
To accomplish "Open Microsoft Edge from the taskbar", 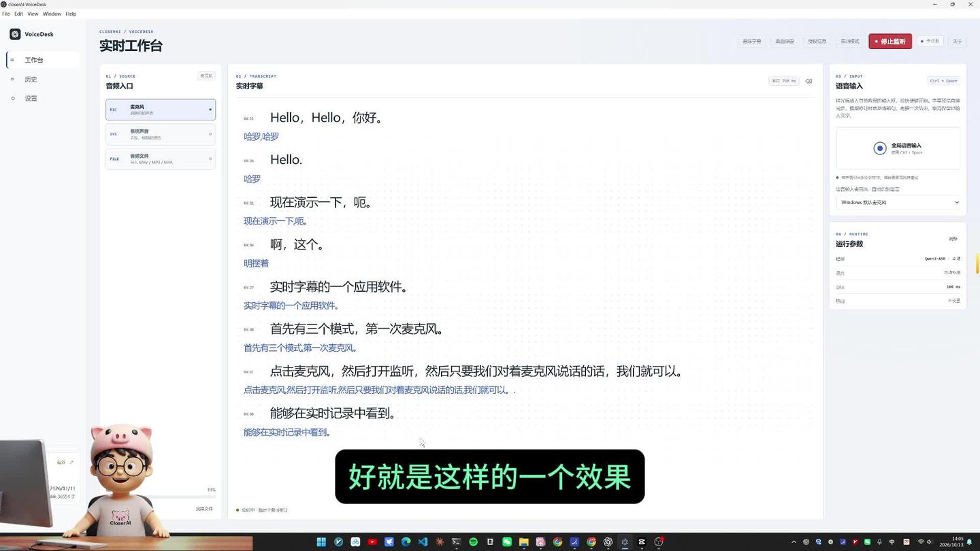I will [x=406, y=542].
